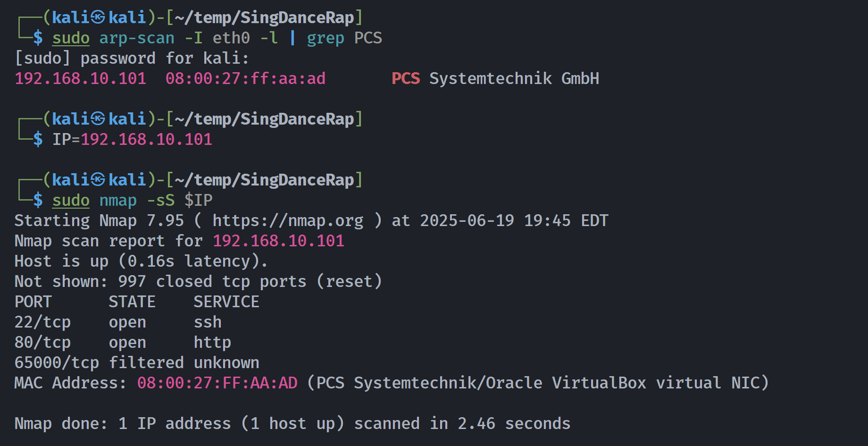Click the grep command word

(325, 38)
